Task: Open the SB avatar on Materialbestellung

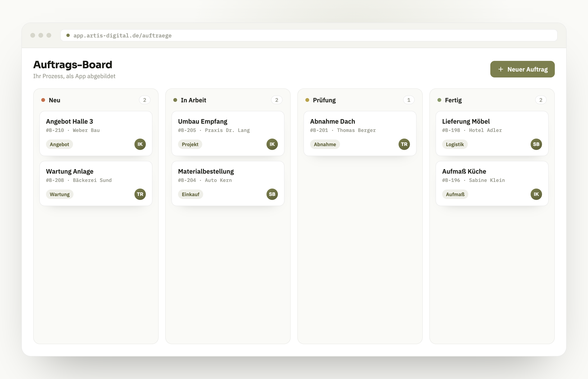Action: tap(272, 194)
